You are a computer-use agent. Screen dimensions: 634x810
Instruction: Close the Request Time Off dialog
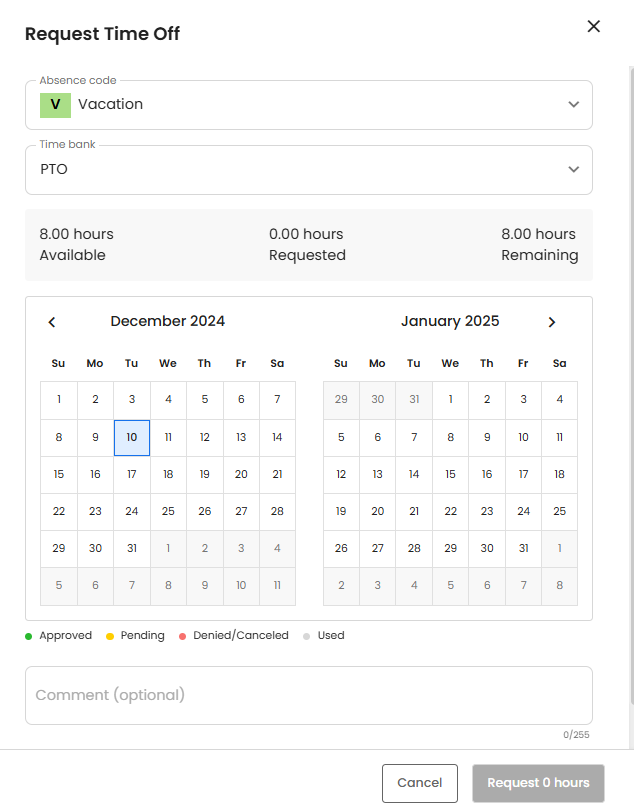click(593, 27)
